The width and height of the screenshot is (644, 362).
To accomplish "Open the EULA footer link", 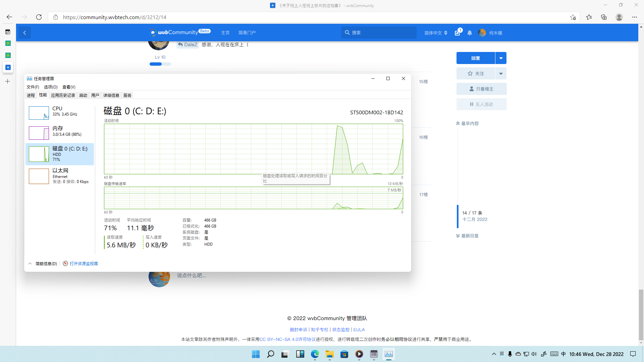I will (x=359, y=329).
